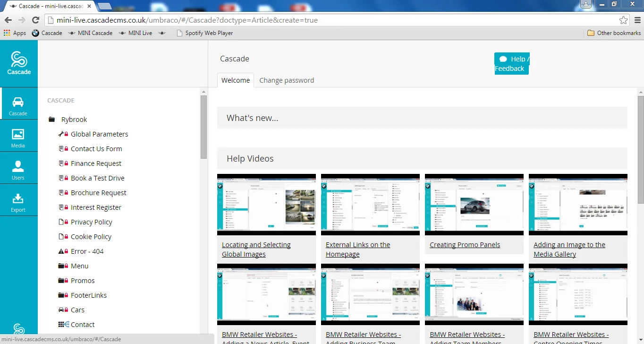644x344 pixels.
Task: Open Locating and Selecting Global Images link
Action: pos(256,249)
